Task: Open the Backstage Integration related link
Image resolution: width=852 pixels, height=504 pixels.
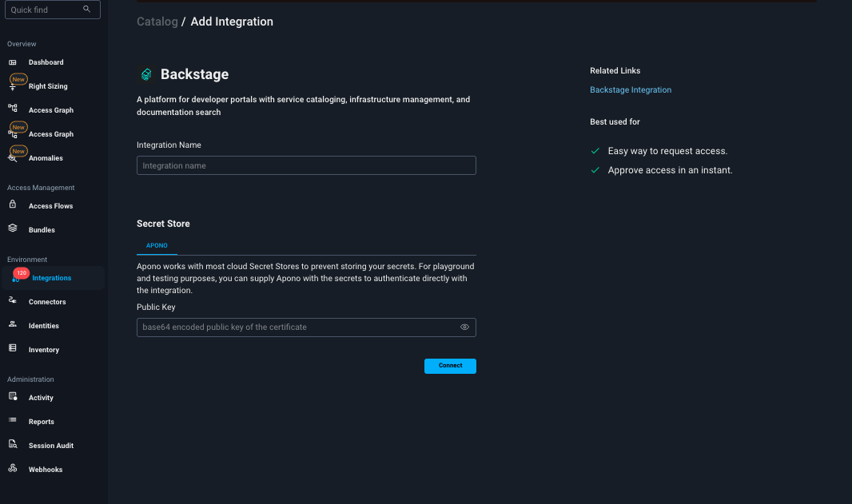Action: pos(631,90)
